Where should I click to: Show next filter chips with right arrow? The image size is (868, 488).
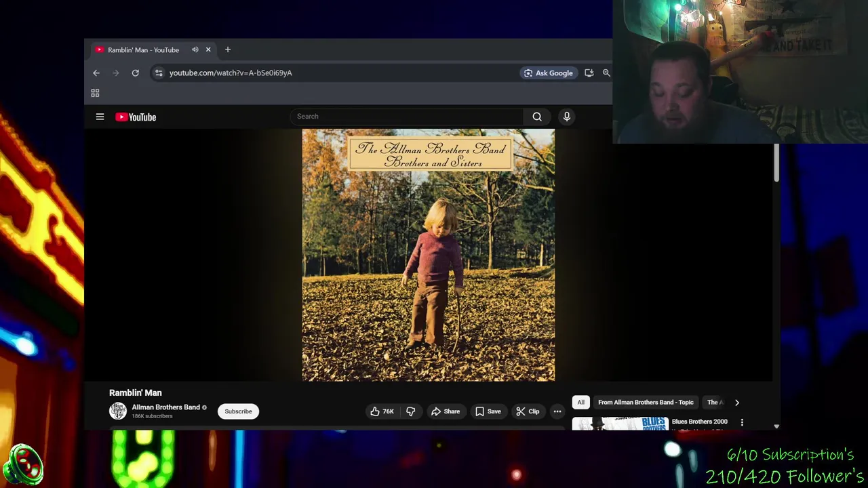click(x=737, y=402)
